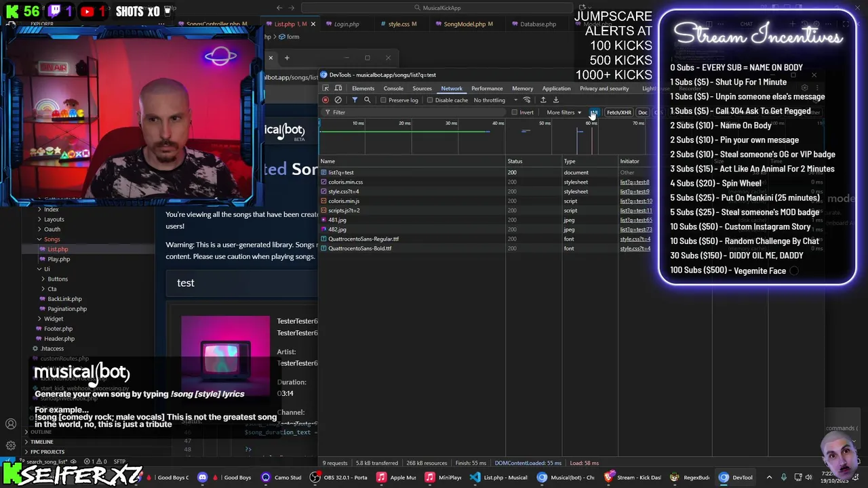Click the Filter input in Network panel
The height and width of the screenshot is (488, 868).
pos(414,113)
